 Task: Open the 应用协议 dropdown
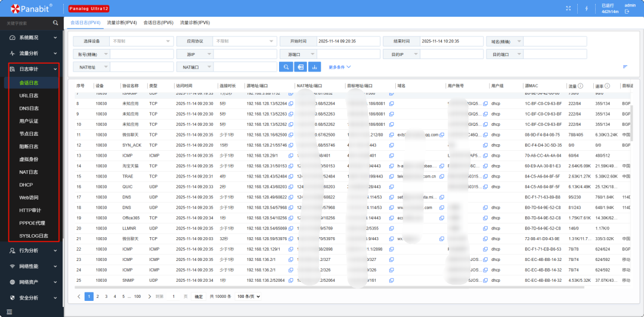tap(244, 41)
